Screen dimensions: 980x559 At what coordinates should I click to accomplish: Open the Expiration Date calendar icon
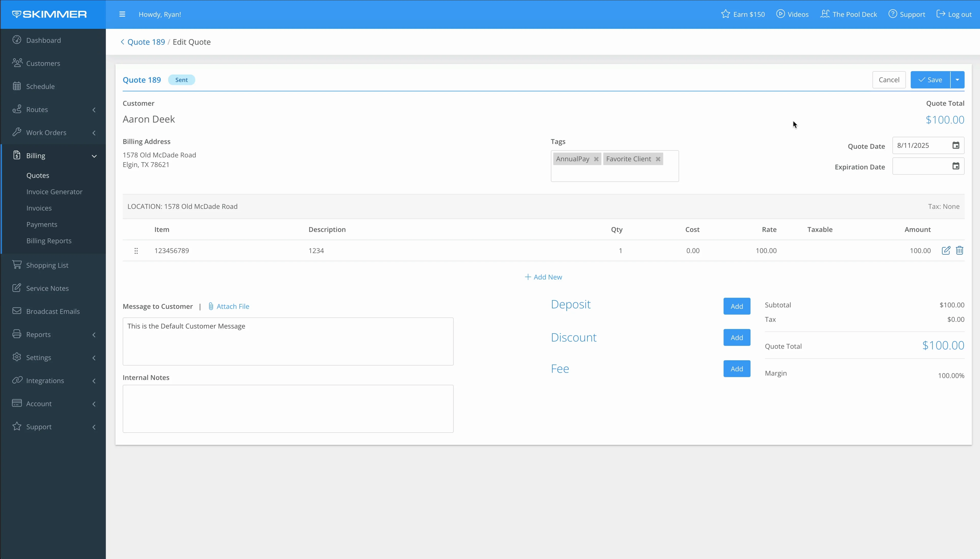(956, 166)
